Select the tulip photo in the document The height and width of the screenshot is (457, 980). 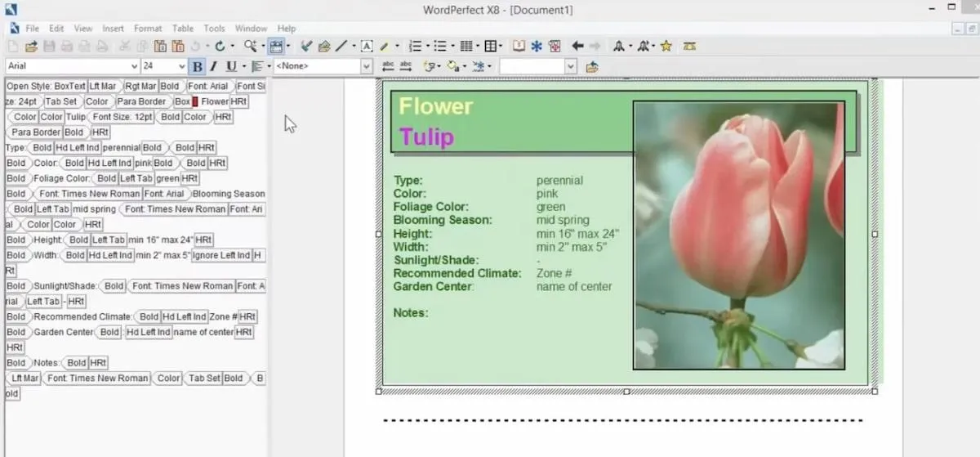738,235
